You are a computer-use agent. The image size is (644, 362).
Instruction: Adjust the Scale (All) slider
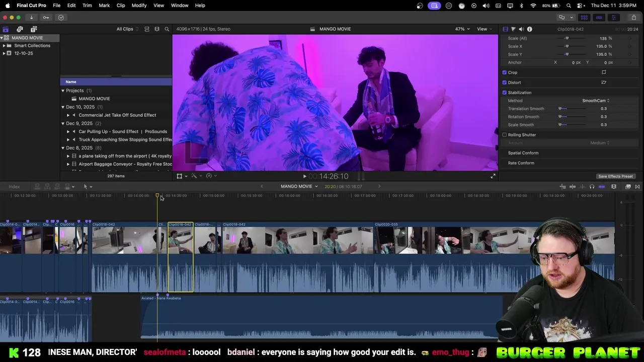pos(567,38)
